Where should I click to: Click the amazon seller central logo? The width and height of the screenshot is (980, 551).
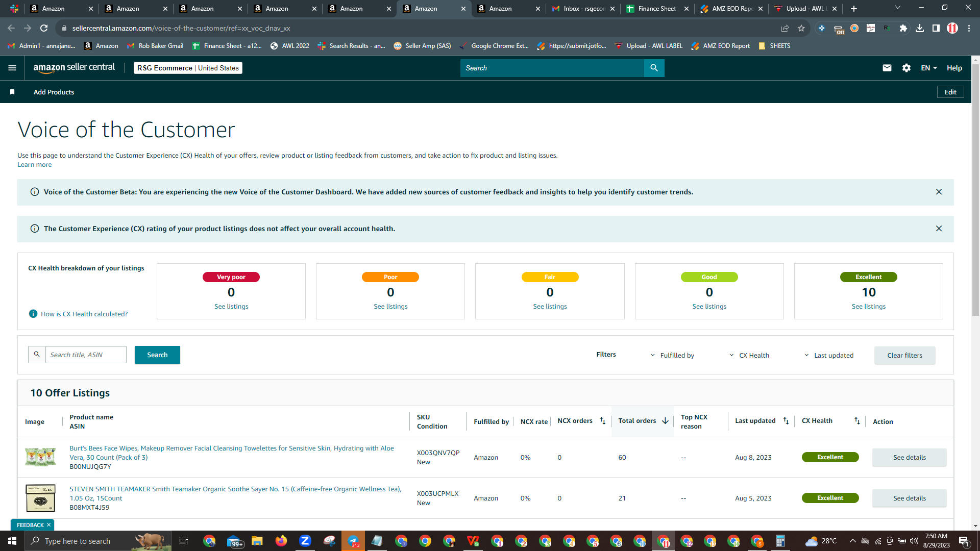pyautogui.click(x=74, y=68)
